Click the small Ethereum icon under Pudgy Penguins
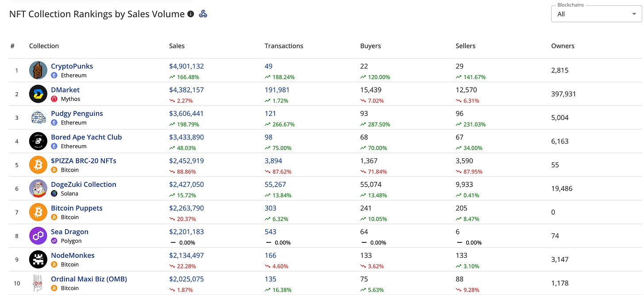Image resolution: width=644 pixels, height=295 pixels. click(54, 123)
